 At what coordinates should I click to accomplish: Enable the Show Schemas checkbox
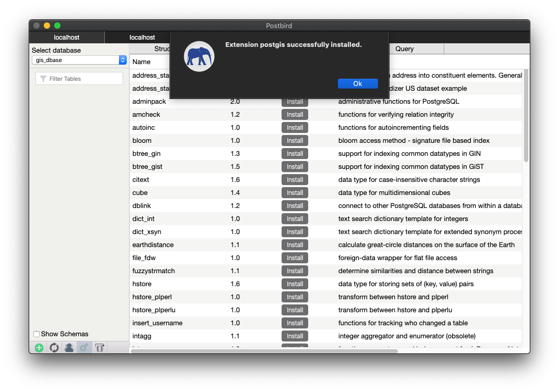coord(37,334)
